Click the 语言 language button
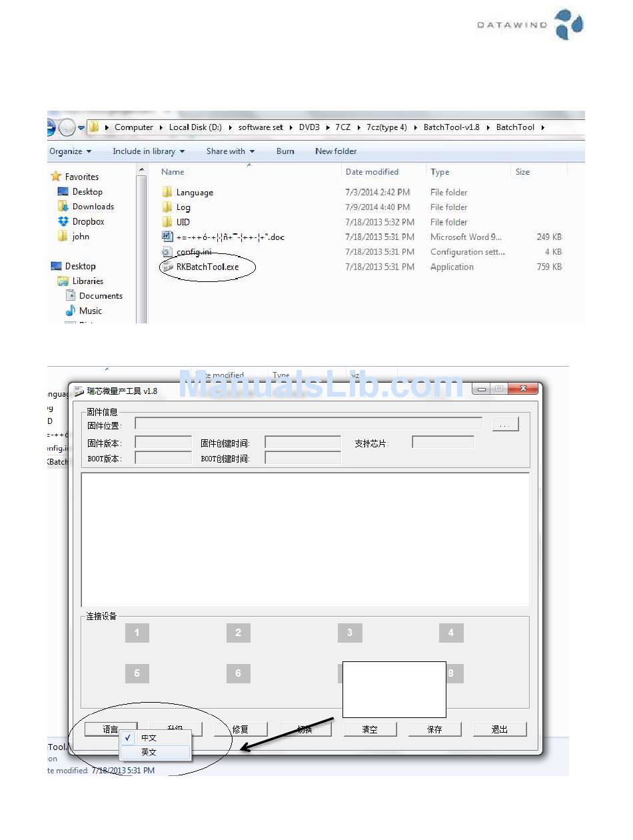Viewport: 633px width, 840px height. (x=111, y=729)
